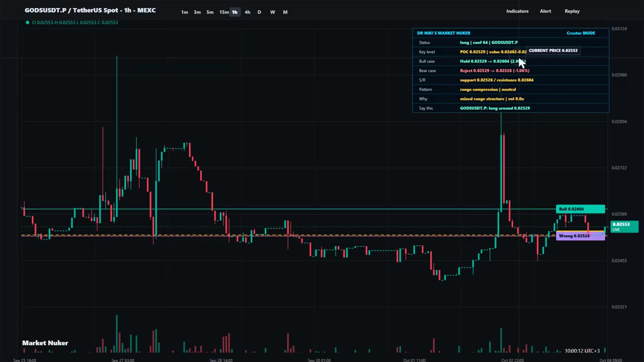This screenshot has width=644, height=362.
Task: Click the 0.02321 price axis label
Action: [619, 307]
